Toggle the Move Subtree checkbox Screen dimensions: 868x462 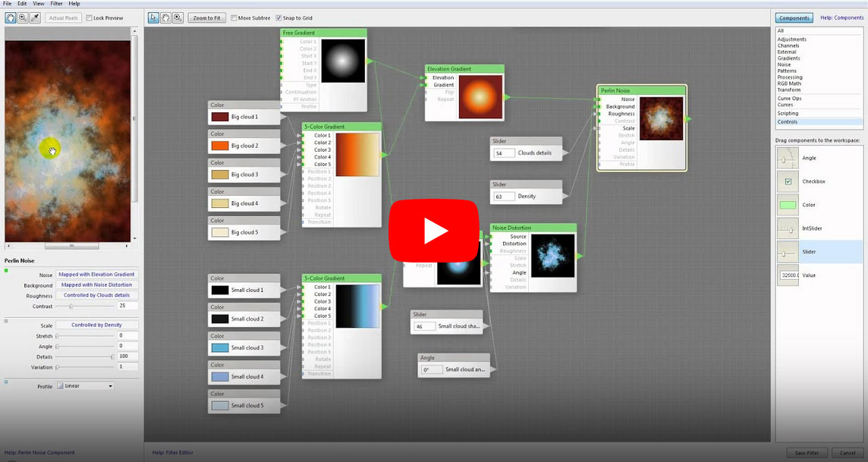[x=234, y=18]
